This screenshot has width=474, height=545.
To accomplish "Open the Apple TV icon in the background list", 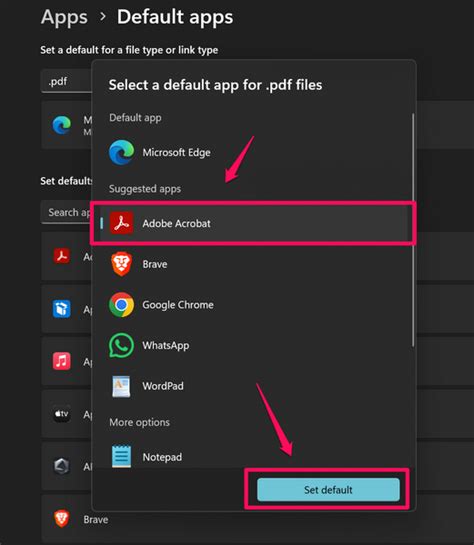I will [62, 414].
